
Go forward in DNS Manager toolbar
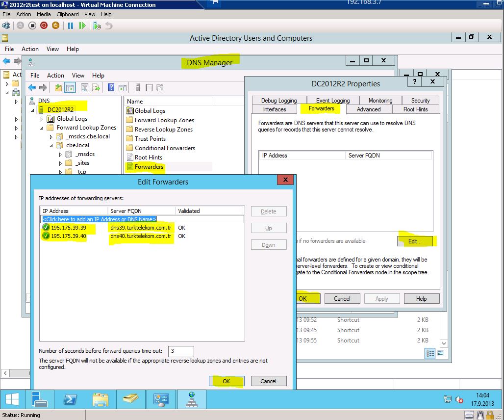(43, 87)
